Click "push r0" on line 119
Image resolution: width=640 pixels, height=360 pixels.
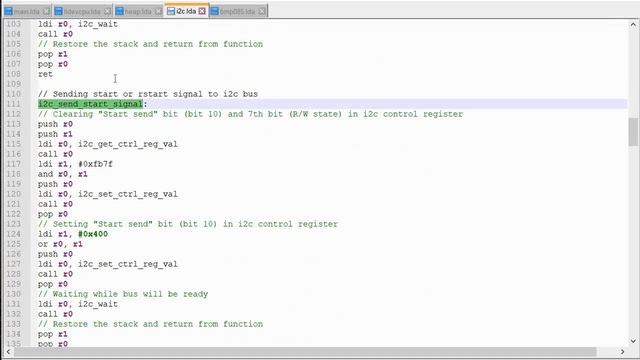tap(55, 184)
